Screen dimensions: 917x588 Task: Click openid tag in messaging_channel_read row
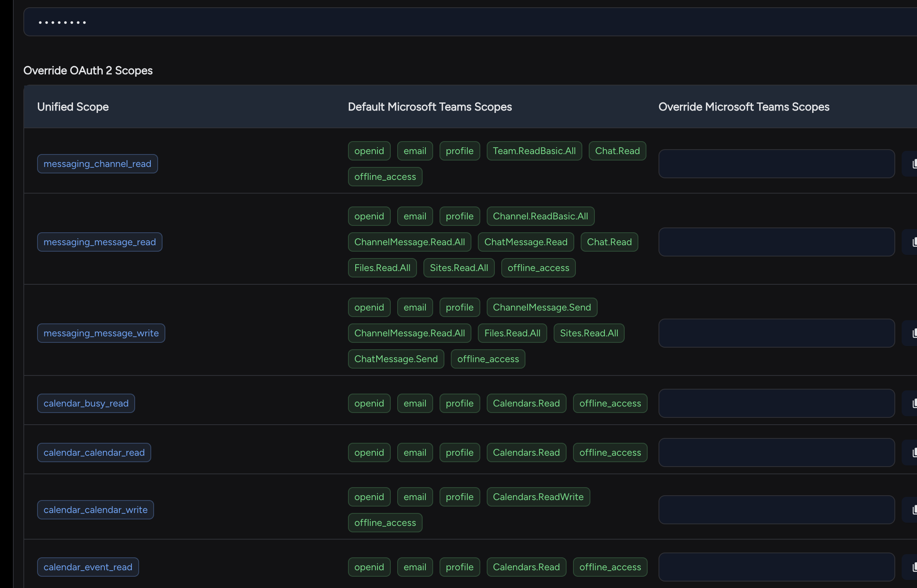pos(369,151)
